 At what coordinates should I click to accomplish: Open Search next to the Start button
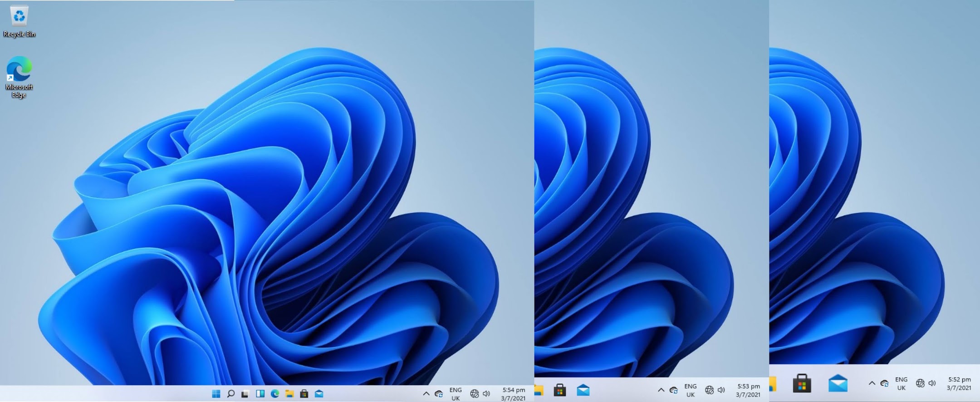[230, 393]
